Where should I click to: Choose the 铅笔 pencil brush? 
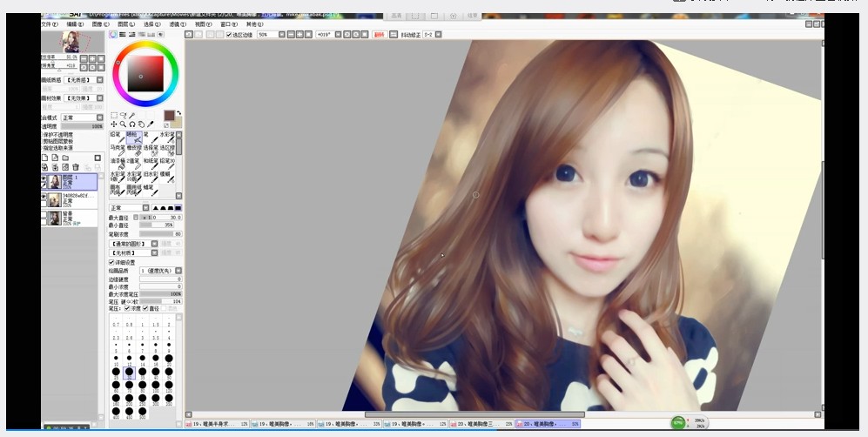point(118,138)
